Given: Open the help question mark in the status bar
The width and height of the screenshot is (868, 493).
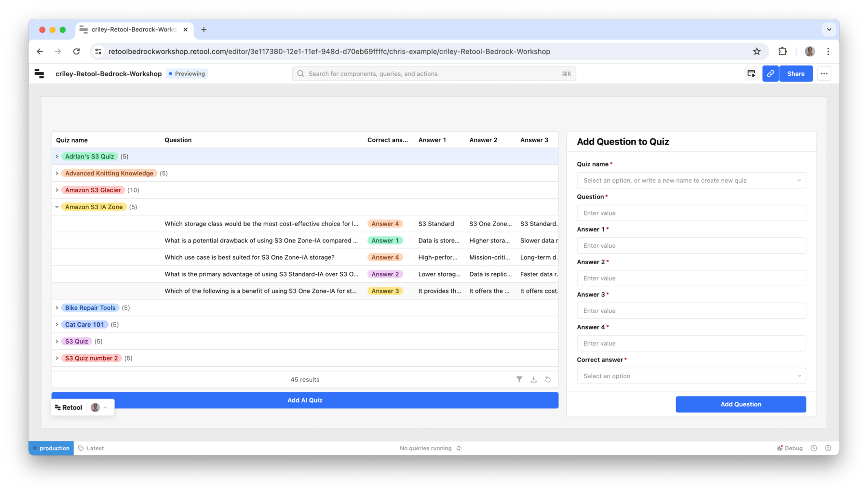Looking at the screenshot, I should pyautogui.click(x=828, y=448).
